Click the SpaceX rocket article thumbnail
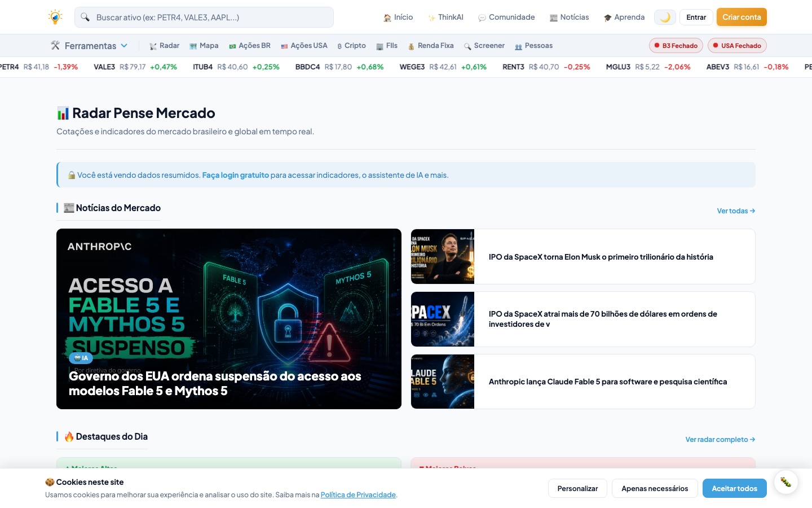 point(443,319)
